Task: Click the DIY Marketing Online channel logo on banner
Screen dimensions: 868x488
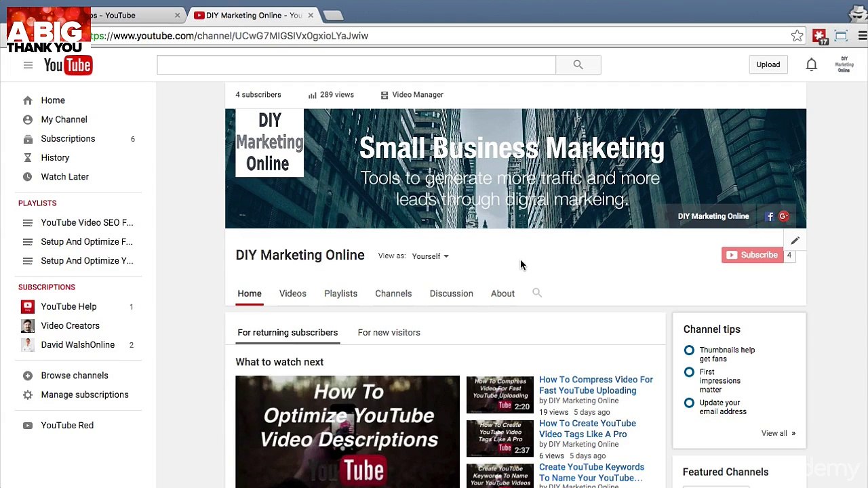Action: 269,142
